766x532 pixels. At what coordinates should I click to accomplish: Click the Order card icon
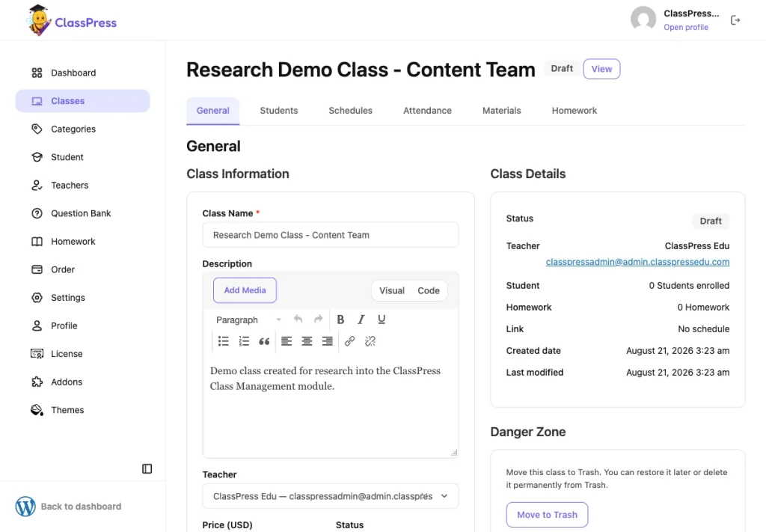37,269
